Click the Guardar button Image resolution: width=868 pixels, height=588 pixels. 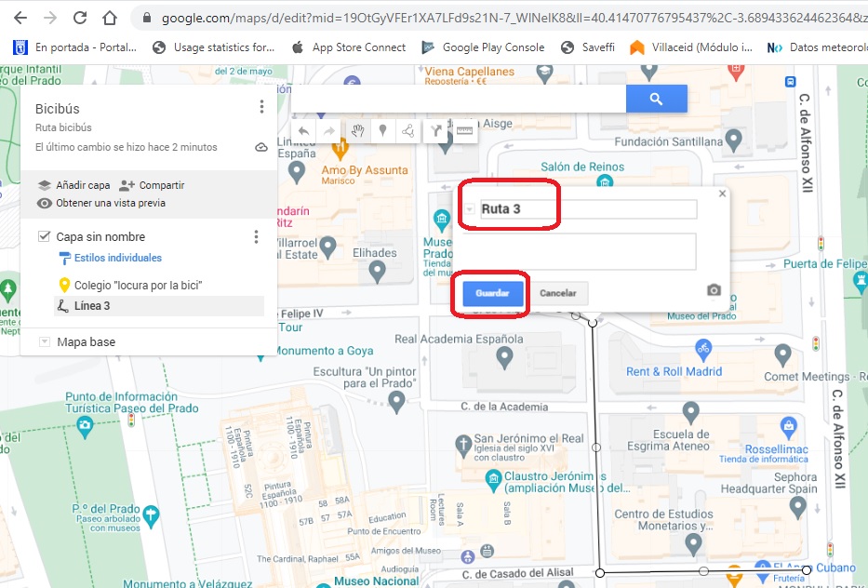[492, 293]
